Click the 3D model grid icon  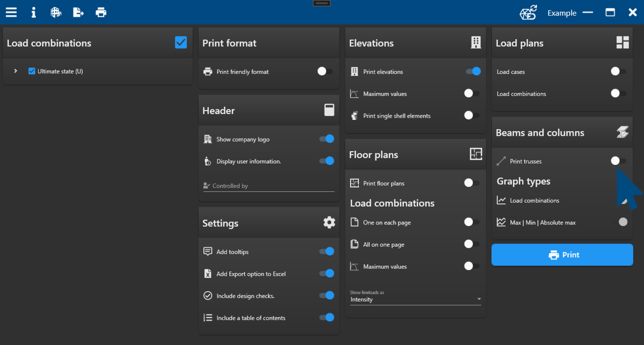click(56, 13)
